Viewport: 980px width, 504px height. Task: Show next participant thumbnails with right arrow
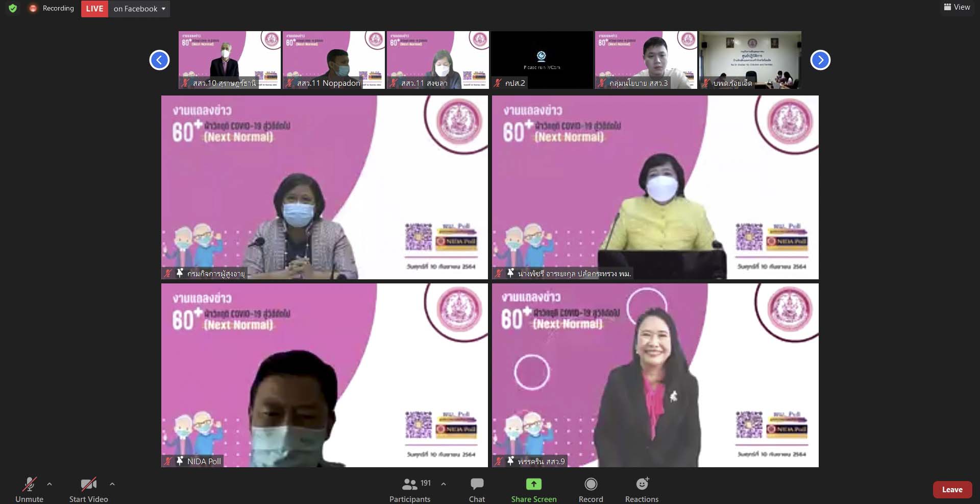820,60
